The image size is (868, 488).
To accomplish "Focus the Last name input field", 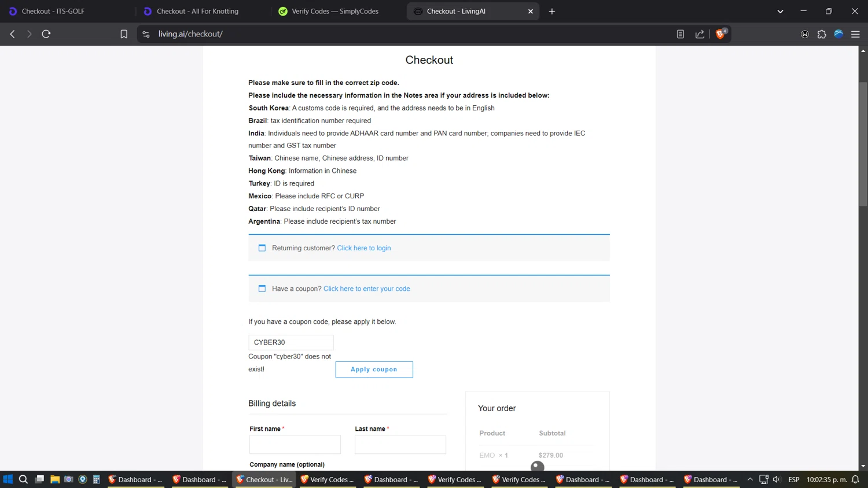I will [x=400, y=445].
